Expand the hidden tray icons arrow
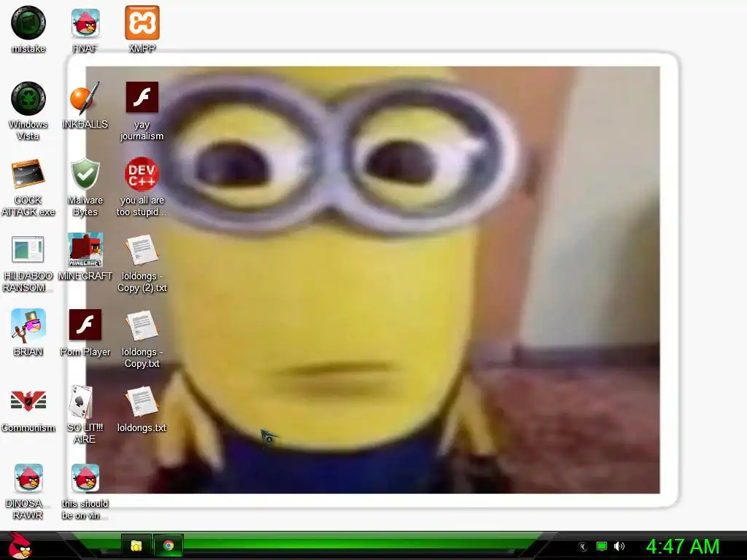 pyautogui.click(x=583, y=547)
